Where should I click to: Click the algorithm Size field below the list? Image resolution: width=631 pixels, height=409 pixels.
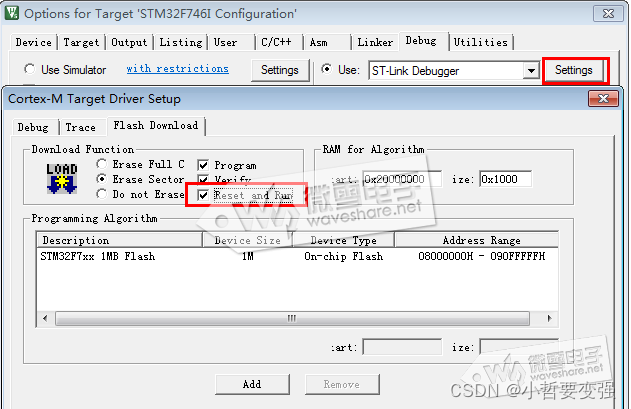tap(519, 347)
